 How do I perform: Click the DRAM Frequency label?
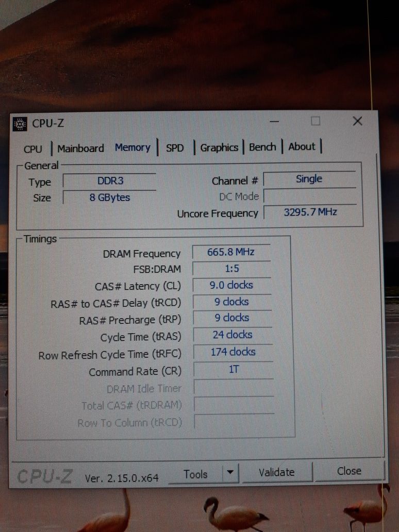pyautogui.click(x=142, y=254)
